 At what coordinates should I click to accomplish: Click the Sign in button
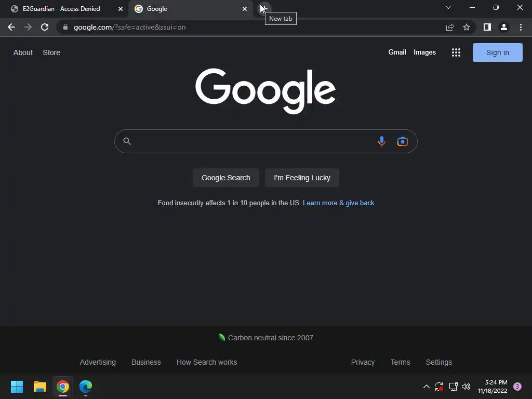pyautogui.click(x=497, y=52)
